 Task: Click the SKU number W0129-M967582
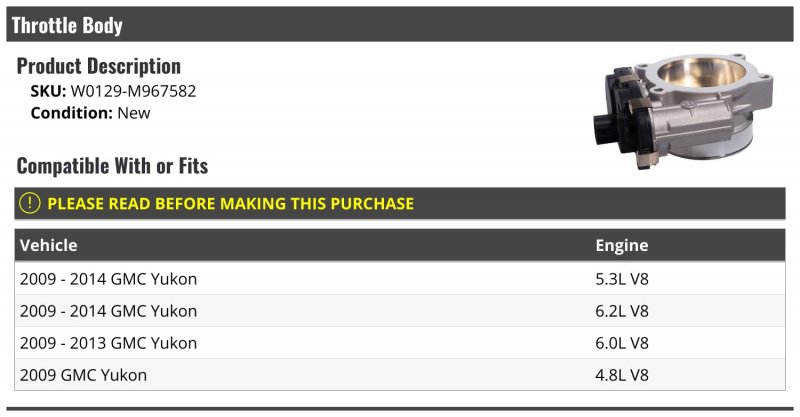click(133, 91)
